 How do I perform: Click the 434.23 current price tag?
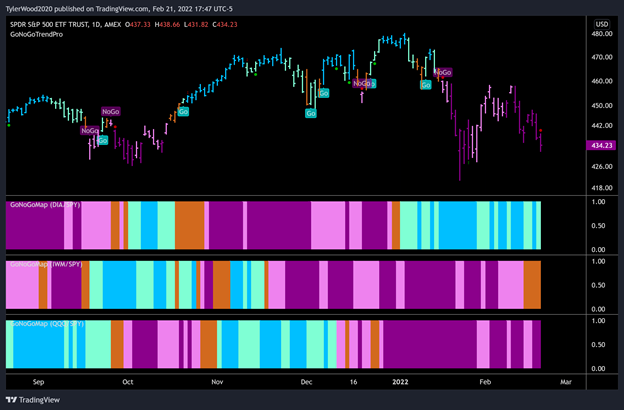click(x=601, y=145)
